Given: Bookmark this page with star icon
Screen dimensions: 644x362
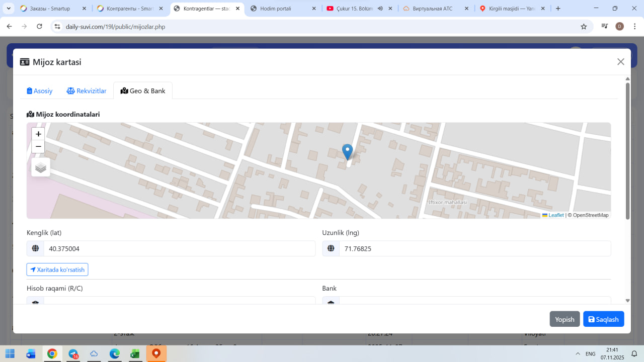Looking at the screenshot, I should 584,27.
